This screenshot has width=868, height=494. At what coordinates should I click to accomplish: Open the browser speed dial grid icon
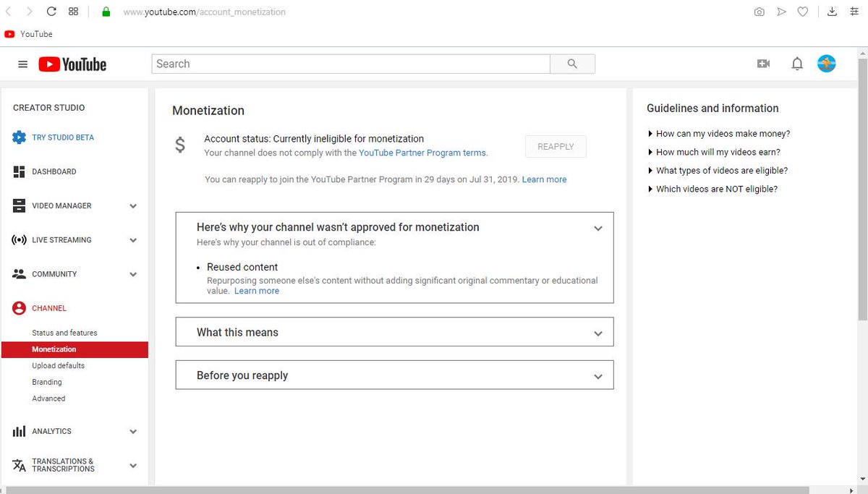click(73, 12)
